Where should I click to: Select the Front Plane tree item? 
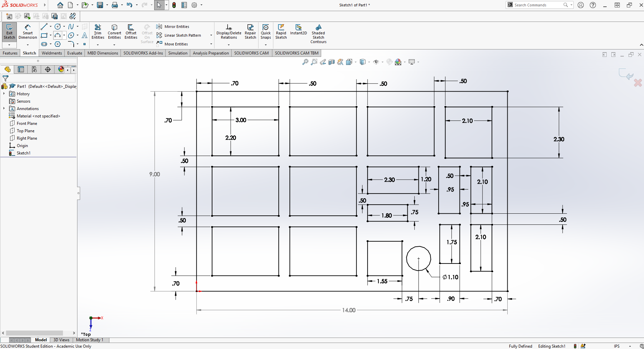click(27, 124)
